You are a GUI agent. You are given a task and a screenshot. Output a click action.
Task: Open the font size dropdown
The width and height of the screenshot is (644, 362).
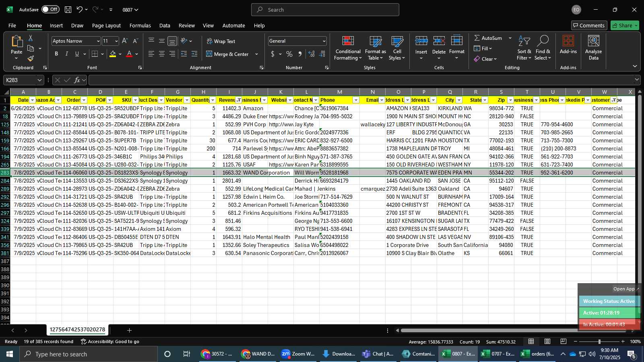pyautogui.click(x=116, y=41)
